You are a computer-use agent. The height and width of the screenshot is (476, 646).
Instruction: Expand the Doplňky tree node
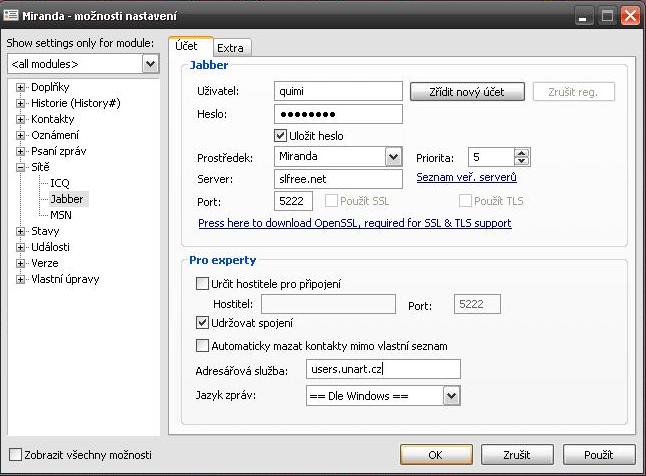[x=20, y=87]
